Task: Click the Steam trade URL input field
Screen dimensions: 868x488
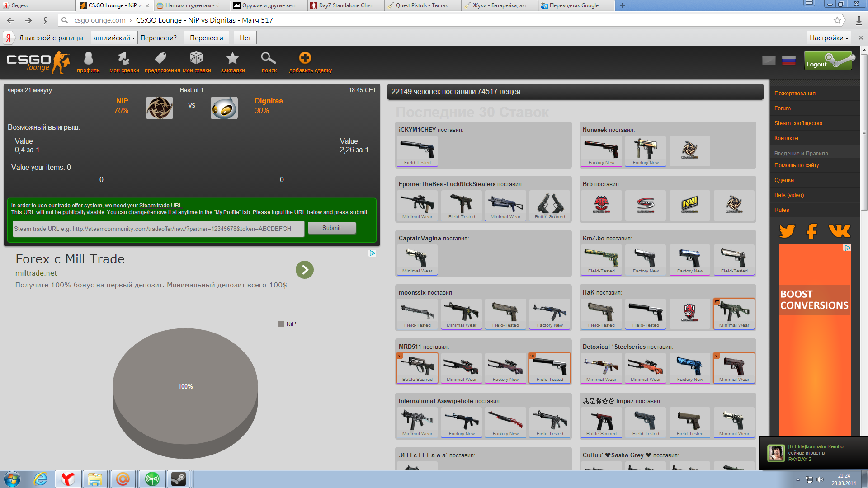Action: (x=158, y=229)
